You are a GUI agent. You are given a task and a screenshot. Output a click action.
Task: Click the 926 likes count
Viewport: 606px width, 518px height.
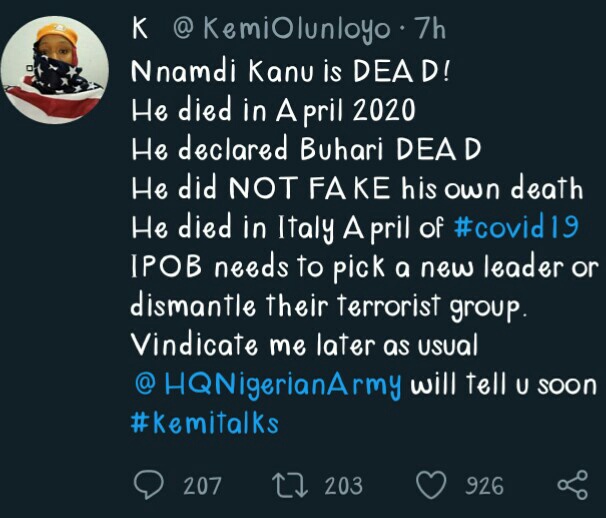tap(485, 486)
